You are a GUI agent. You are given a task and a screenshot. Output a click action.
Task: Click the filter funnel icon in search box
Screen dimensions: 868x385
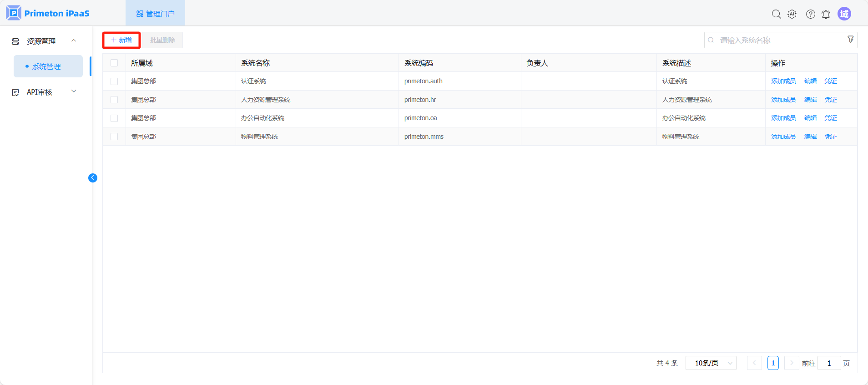point(850,40)
